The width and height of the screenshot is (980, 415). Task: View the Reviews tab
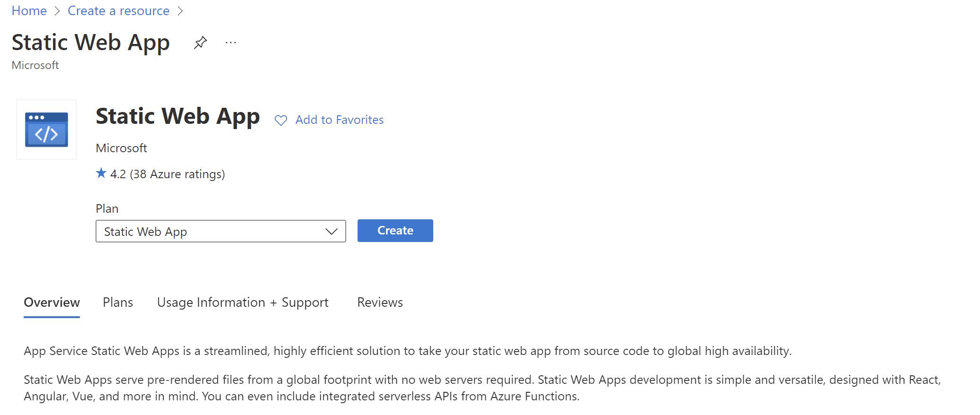(380, 303)
